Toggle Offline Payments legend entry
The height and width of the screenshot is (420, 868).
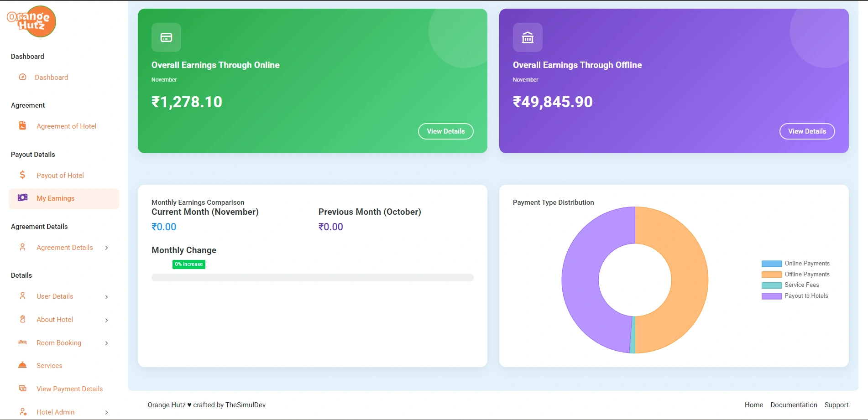[795, 275]
